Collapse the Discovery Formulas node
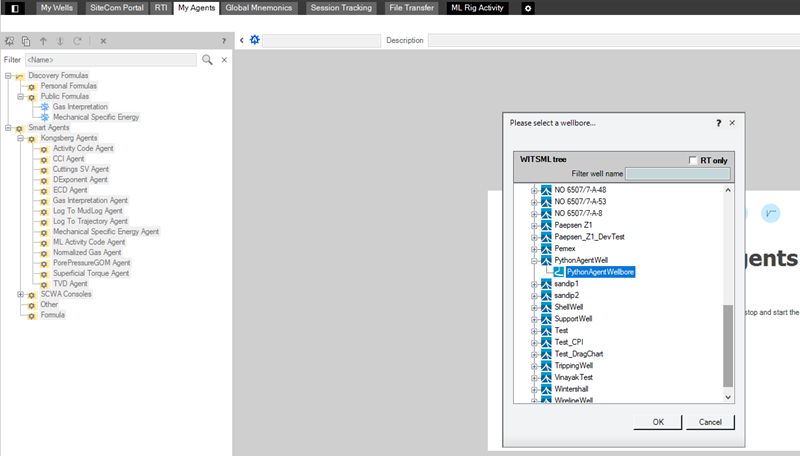 coord(8,75)
